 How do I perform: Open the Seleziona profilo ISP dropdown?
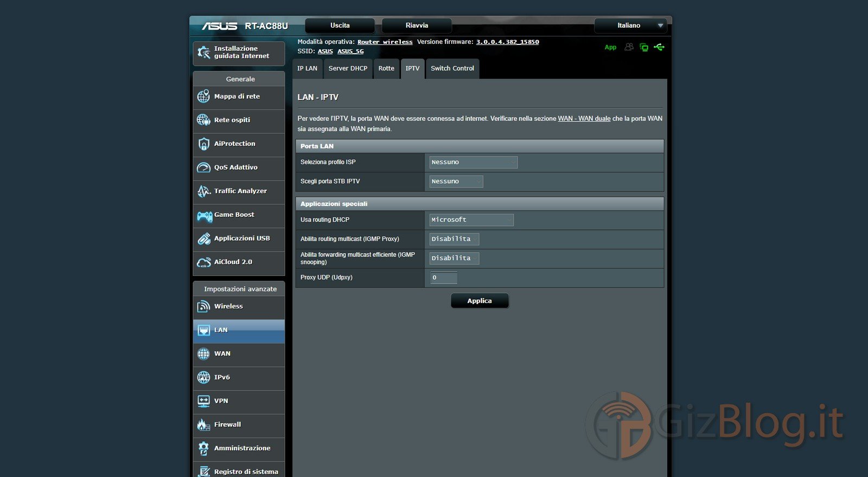point(474,162)
